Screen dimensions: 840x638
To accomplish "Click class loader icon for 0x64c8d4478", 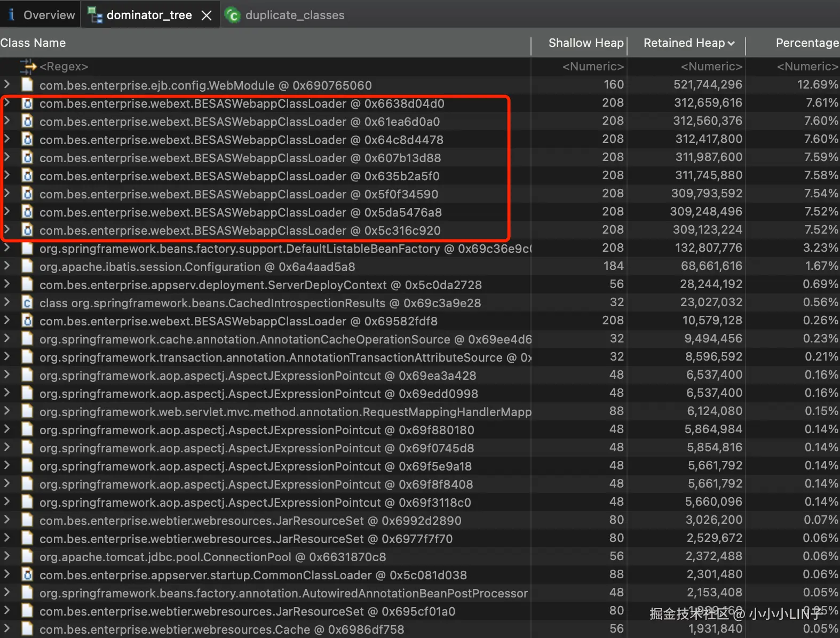I will coord(27,139).
